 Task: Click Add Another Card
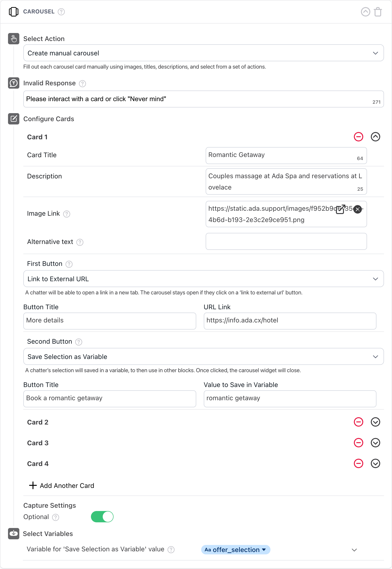(61, 486)
